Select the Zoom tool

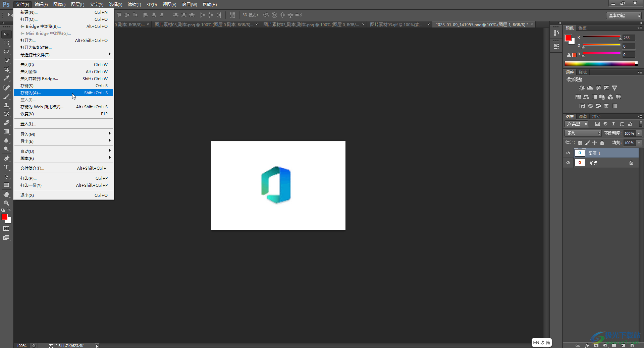[x=6, y=203]
